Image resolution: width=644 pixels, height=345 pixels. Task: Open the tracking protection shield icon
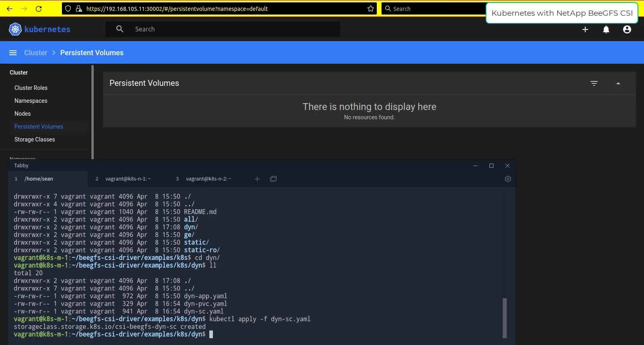pyautogui.click(x=68, y=8)
